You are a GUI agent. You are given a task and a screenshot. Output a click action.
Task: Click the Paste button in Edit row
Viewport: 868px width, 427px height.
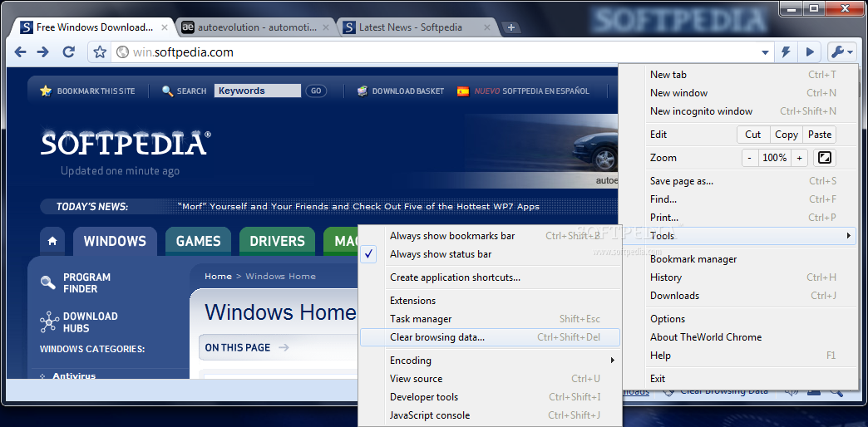pos(819,135)
